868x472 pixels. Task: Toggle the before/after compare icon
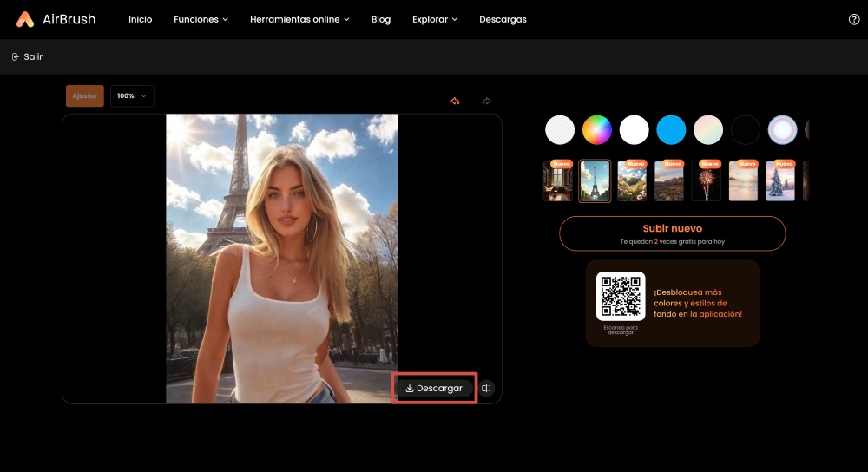click(x=486, y=388)
